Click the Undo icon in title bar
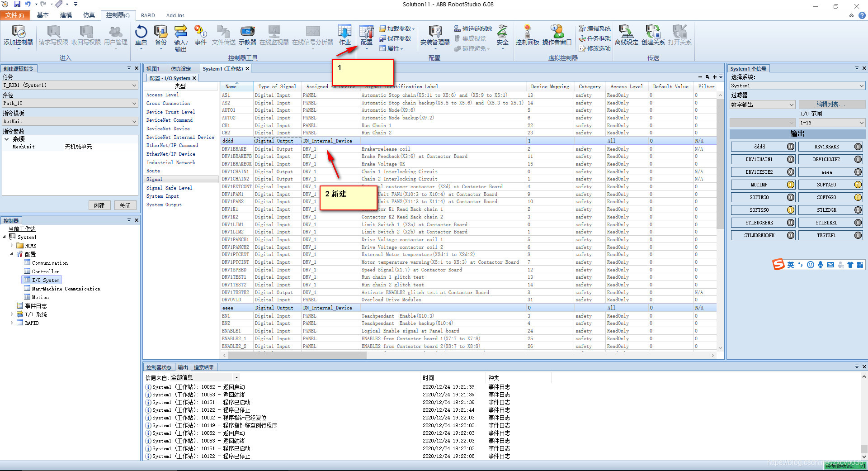This screenshot has width=868, height=471. pos(28,4)
